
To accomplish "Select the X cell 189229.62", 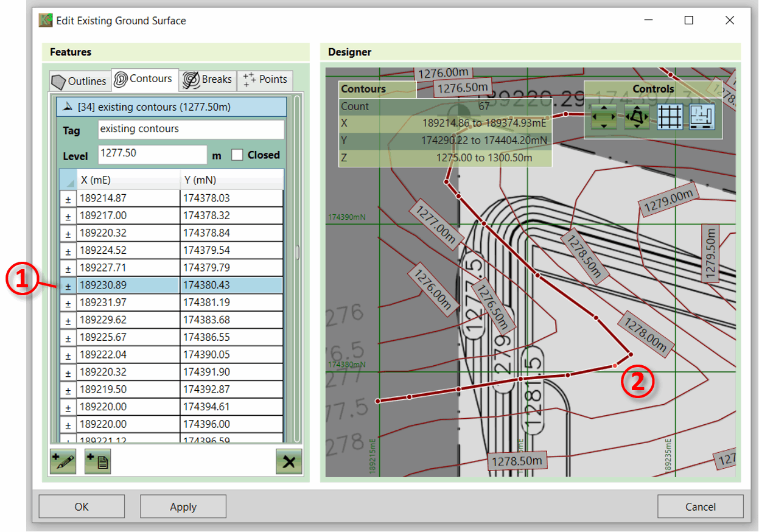I will (x=128, y=320).
